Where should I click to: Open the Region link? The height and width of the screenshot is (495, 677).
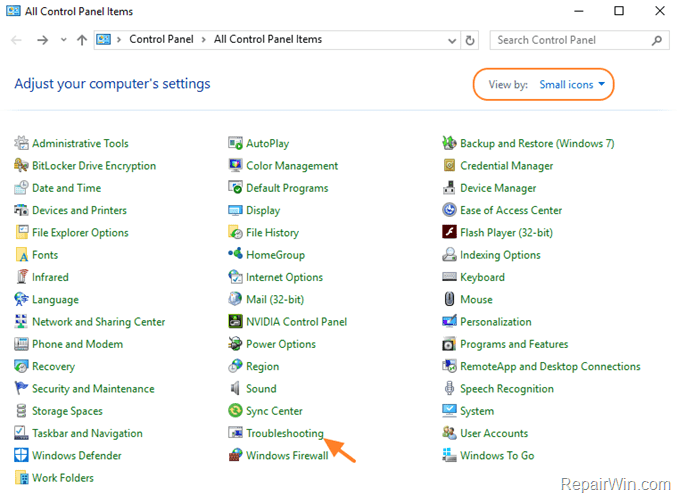coord(263,367)
